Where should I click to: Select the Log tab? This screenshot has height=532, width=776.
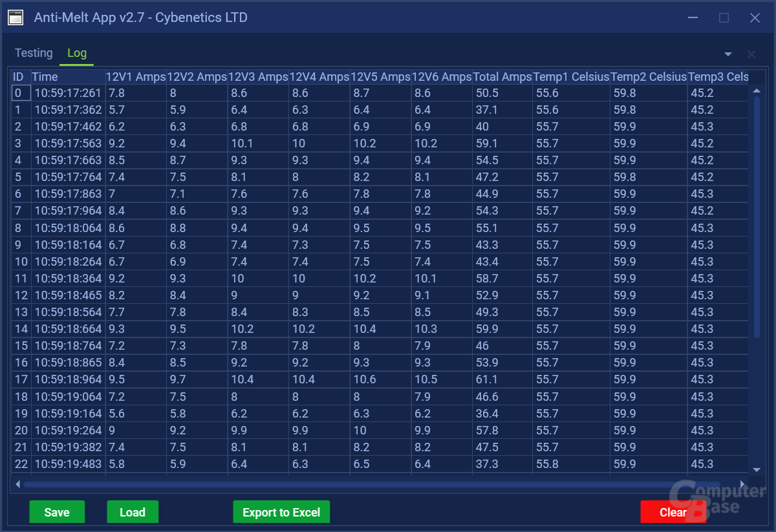tap(77, 53)
